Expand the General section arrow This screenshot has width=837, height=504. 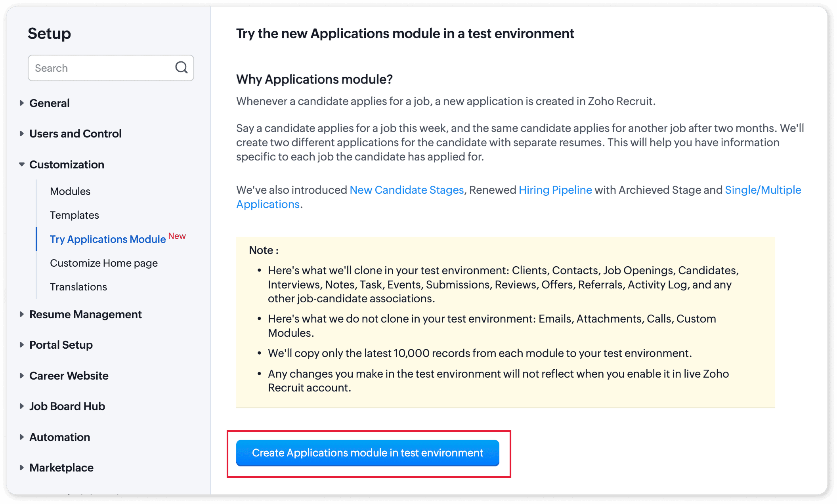coord(21,103)
